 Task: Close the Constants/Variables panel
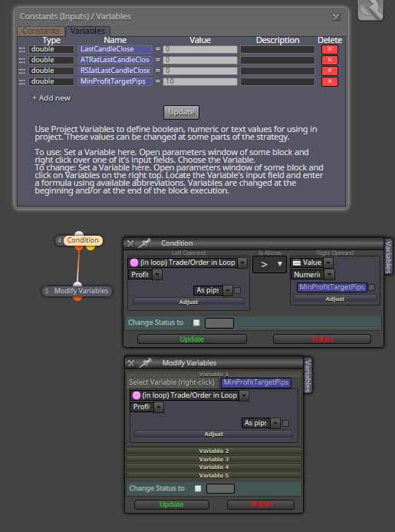tap(336, 17)
